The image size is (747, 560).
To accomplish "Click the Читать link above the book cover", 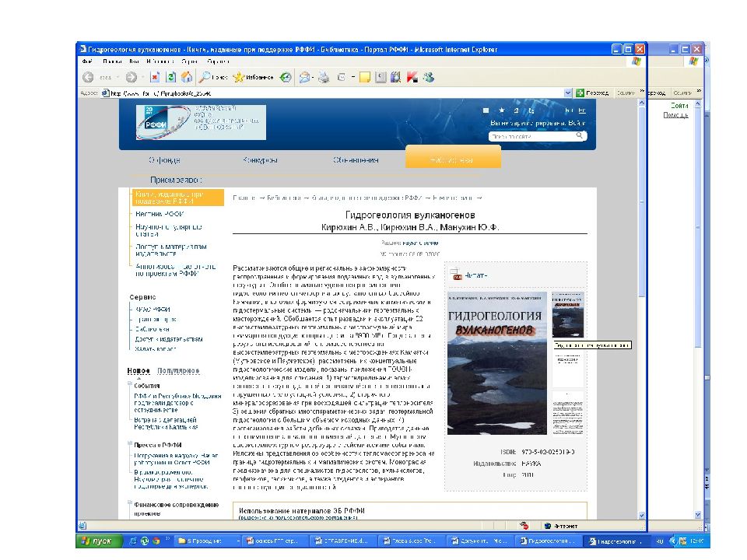I will [x=475, y=275].
